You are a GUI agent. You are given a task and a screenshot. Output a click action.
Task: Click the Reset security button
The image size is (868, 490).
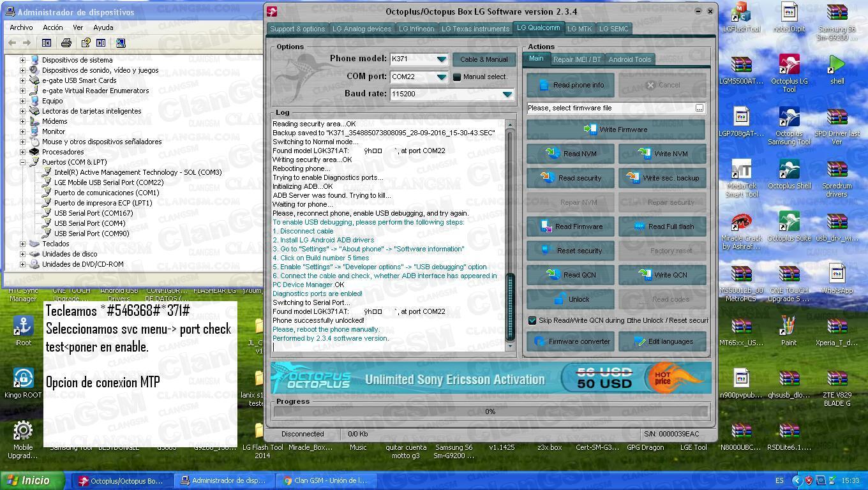(571, 251)
